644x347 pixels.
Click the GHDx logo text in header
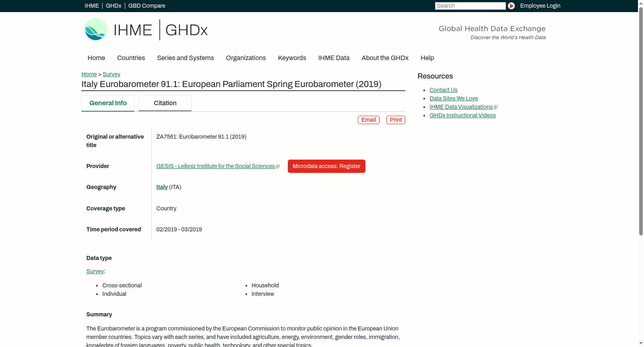point(186,30)
